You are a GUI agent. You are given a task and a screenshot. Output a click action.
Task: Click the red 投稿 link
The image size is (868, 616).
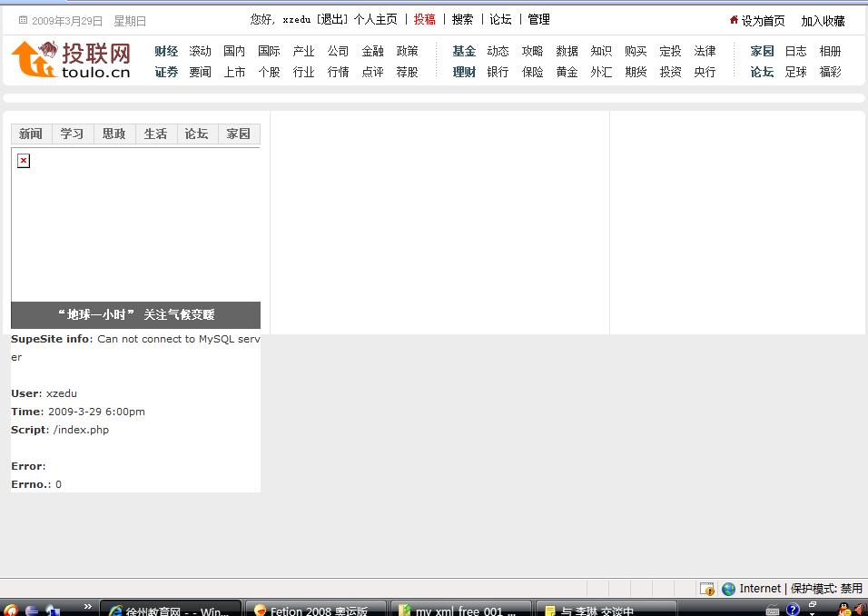tap(425, 20)
